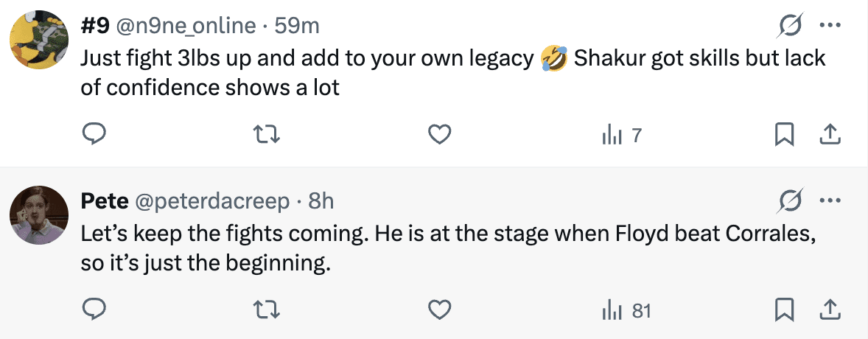This screenshot has height=339, width=868.
Task: Share the tweet from #9
Action: click(x=830, y=135)
